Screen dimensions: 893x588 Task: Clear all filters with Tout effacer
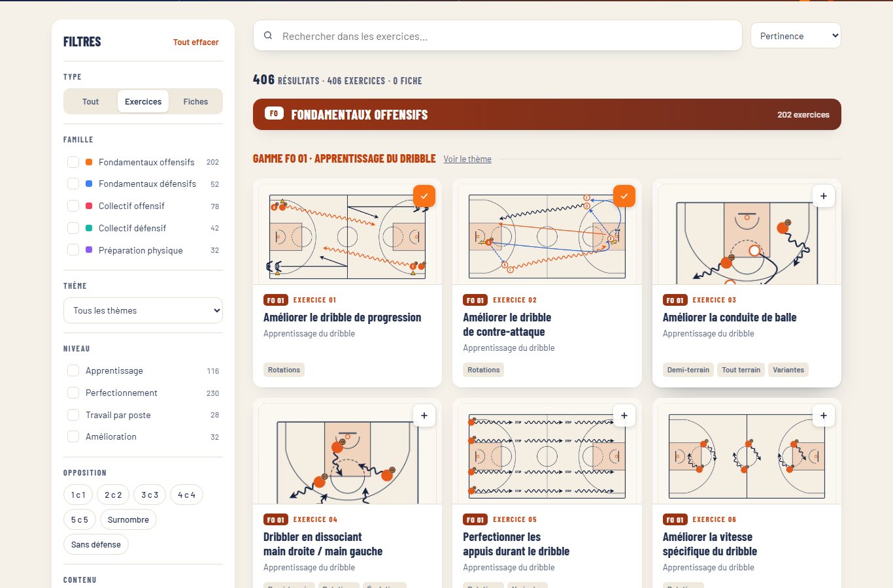coord(196,42)
